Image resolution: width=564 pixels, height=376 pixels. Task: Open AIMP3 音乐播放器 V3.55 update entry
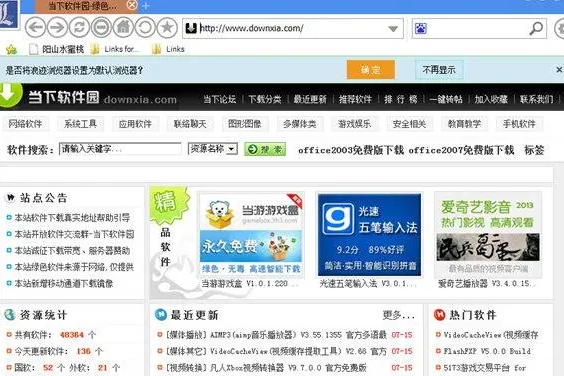276,335
